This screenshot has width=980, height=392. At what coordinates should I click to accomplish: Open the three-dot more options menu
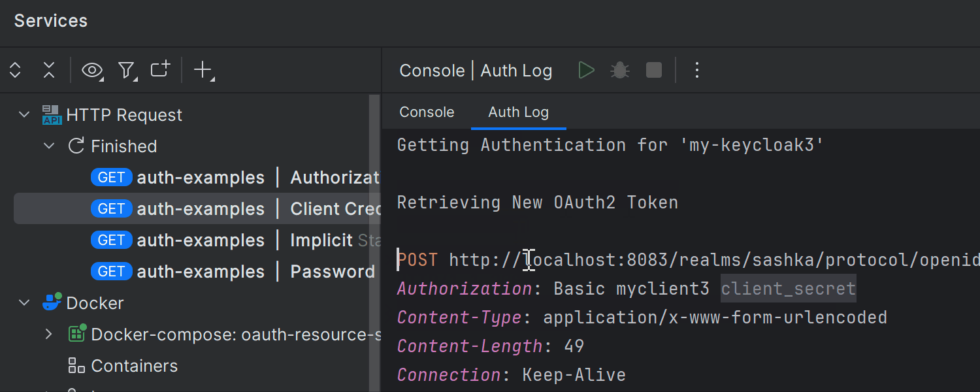(696, 70)
